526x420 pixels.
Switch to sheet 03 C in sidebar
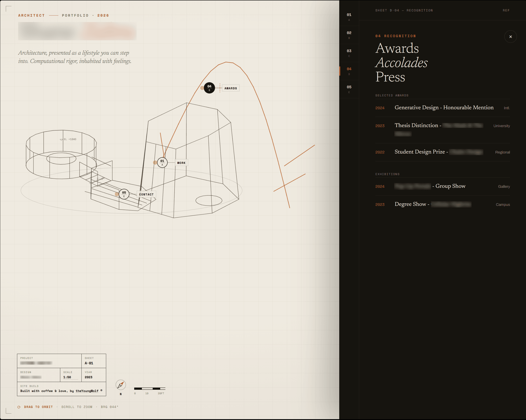349,53
